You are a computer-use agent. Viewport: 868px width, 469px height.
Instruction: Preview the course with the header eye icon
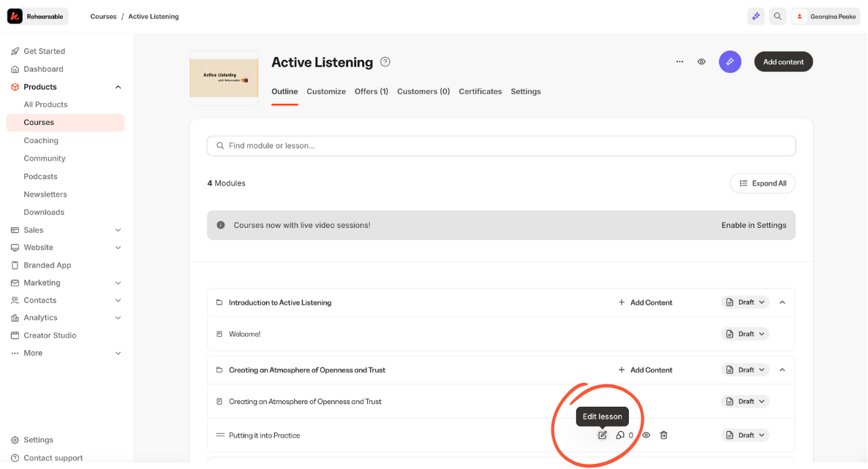(x=701, y=62)
